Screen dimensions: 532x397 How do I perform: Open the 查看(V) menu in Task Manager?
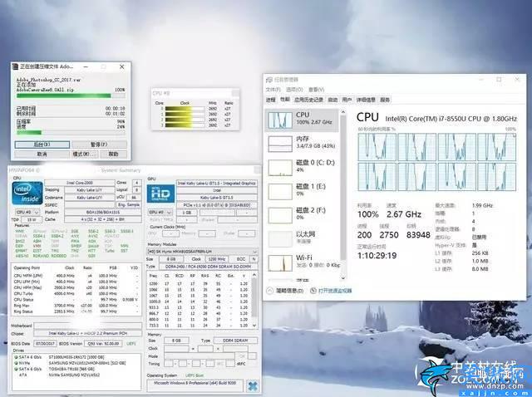pos(316,90)
